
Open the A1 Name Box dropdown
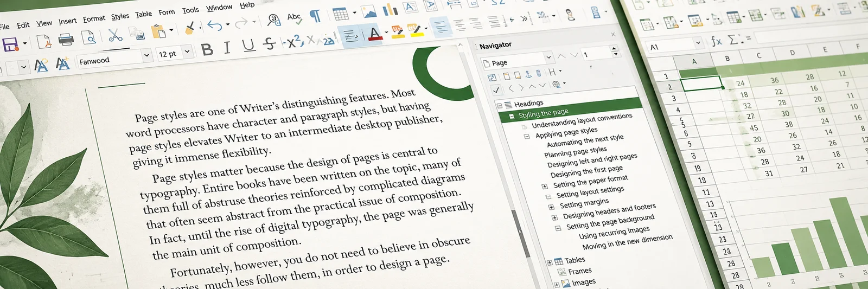698,43
